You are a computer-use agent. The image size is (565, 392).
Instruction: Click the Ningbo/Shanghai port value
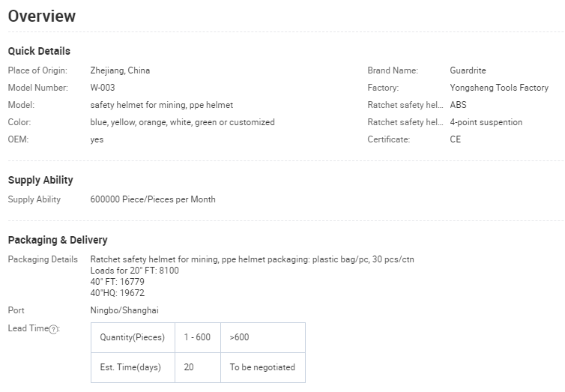click(x=124, y=310)
